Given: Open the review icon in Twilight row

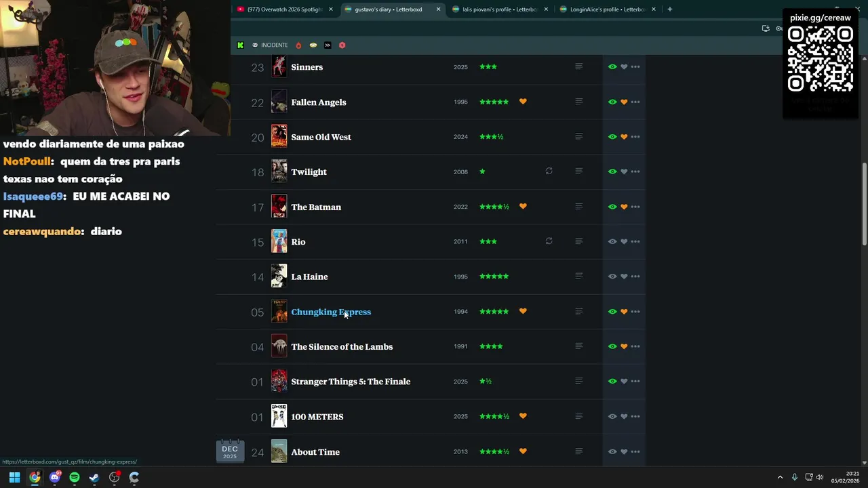Looking at the screenshot, I should (578, 171).
